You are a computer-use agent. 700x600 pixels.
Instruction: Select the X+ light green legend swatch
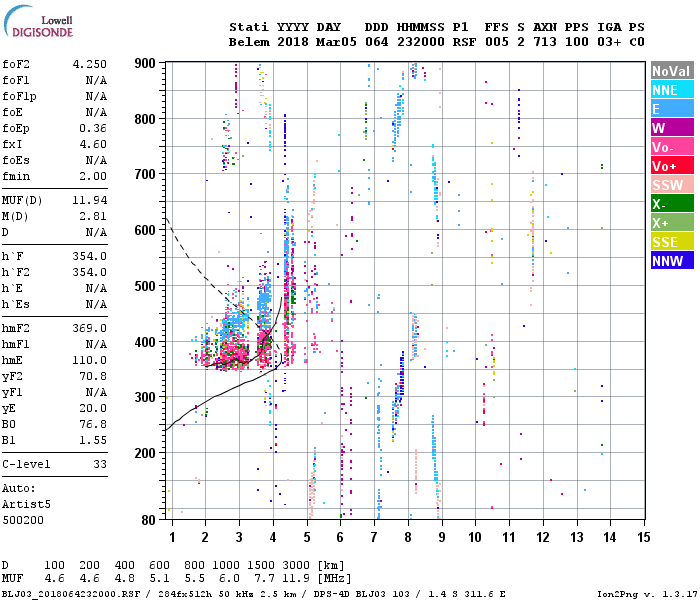(672, 223)
